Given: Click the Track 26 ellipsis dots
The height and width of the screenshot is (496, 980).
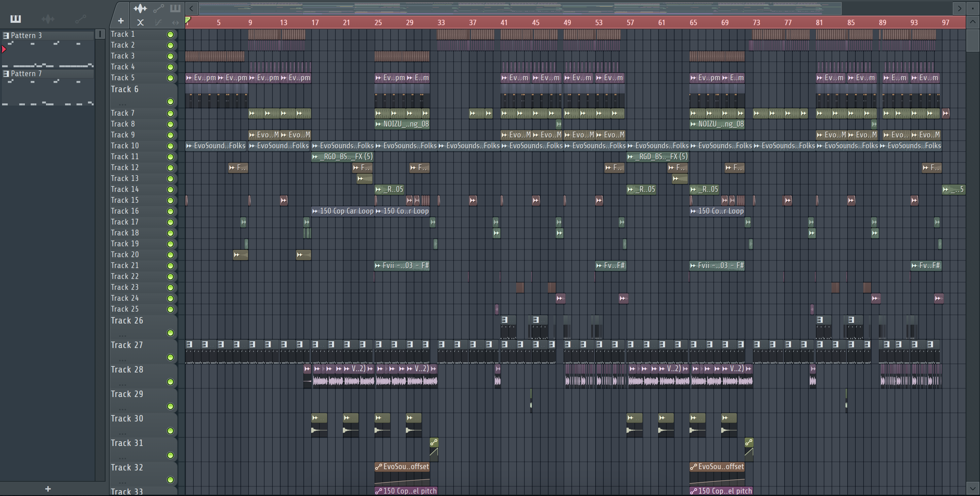Looking at the screenshot, I should 122,336.
